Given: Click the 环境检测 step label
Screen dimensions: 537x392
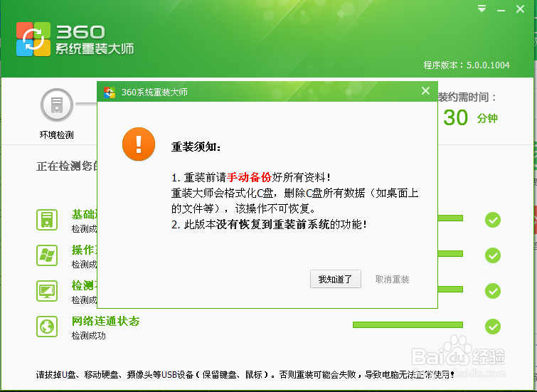Looking at the screenshot, I should (56, 134).
